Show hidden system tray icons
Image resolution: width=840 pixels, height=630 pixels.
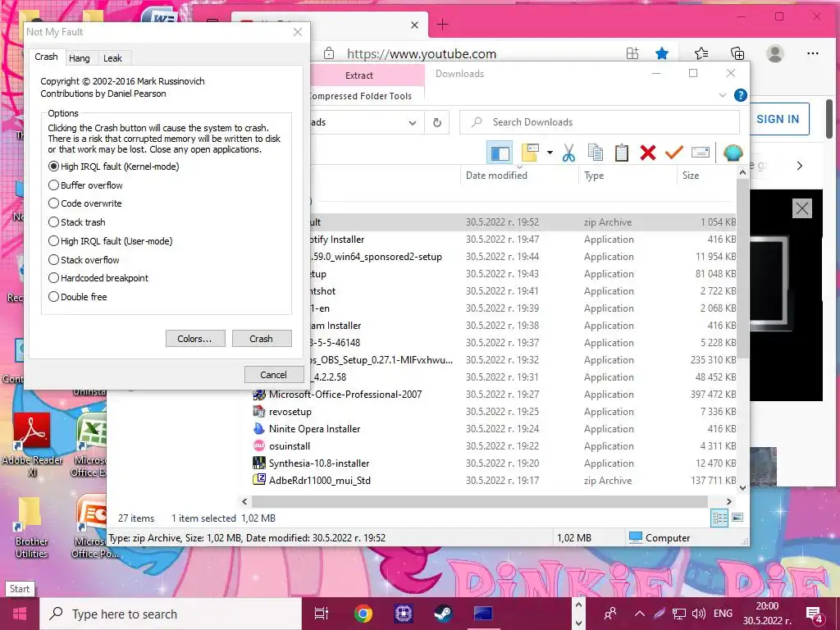point(640,614)
